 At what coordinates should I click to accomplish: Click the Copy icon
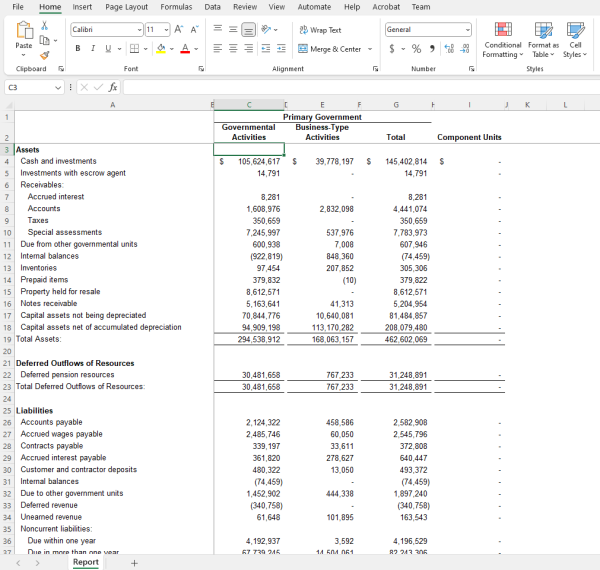pyautogui.click(x=44, y=40)
